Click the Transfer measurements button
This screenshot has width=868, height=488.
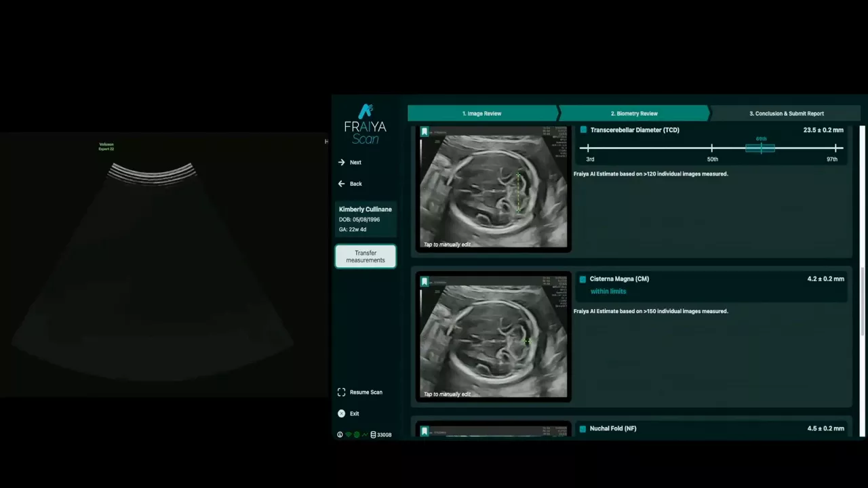(366, 256)
